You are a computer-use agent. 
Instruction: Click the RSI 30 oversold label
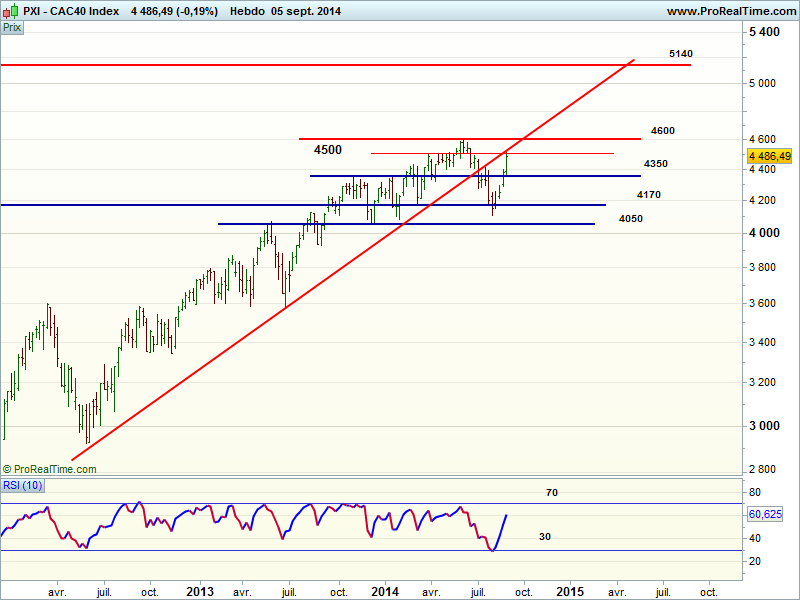coord(545,536)
